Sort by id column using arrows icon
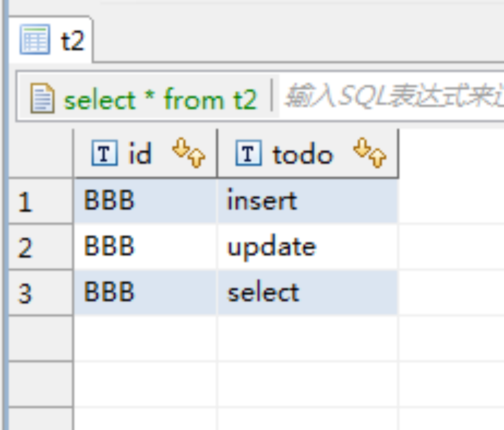Image resolution: width=504 pixels, height=430 pixels. [x=189, y=152]
